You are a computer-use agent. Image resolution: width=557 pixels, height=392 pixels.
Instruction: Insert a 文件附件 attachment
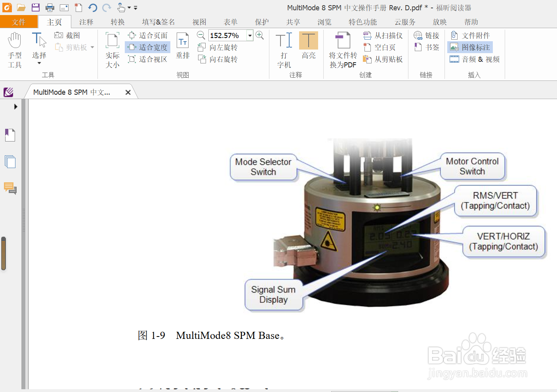(470, 36)
